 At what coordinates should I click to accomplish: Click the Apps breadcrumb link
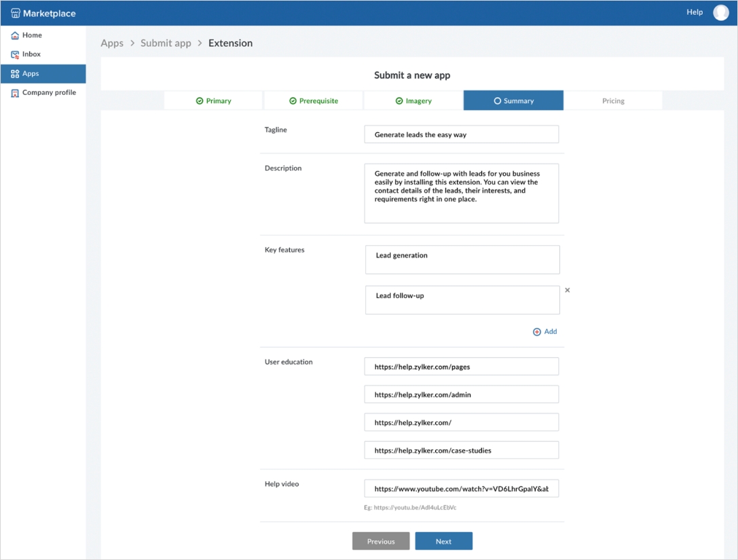[112, 43]
